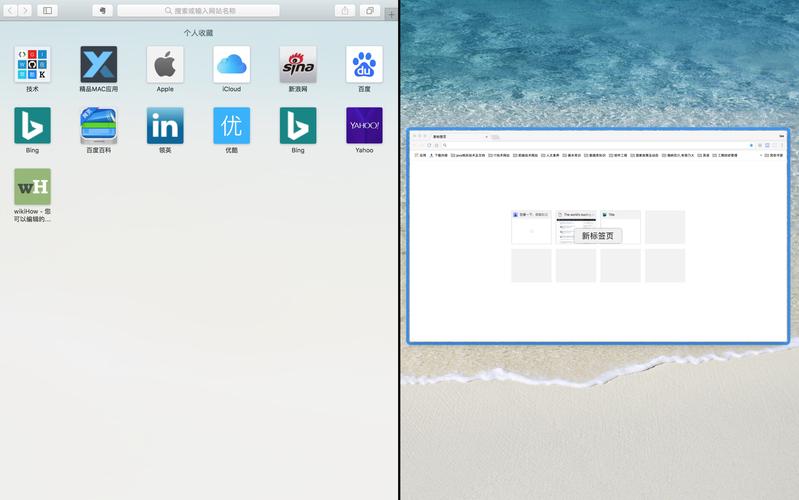Open the wikiHow favorite
799x500 pixels.
pyautogui.click(x=32, y=187)
